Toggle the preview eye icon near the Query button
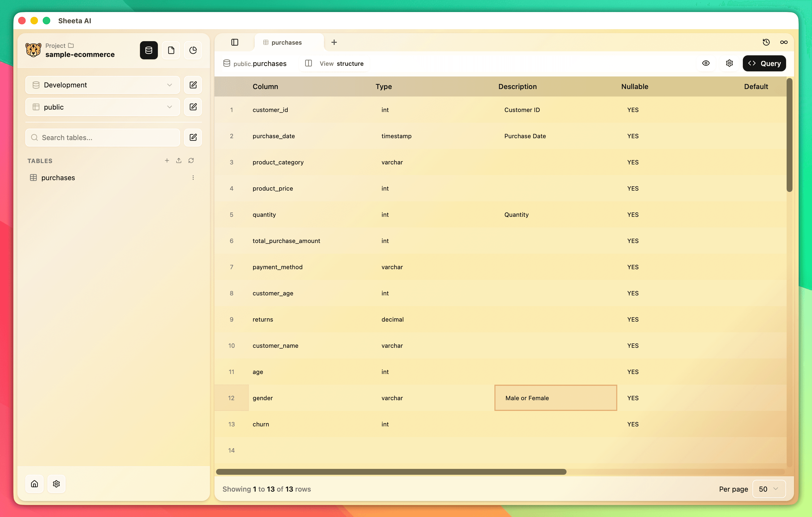 (706, 63)
